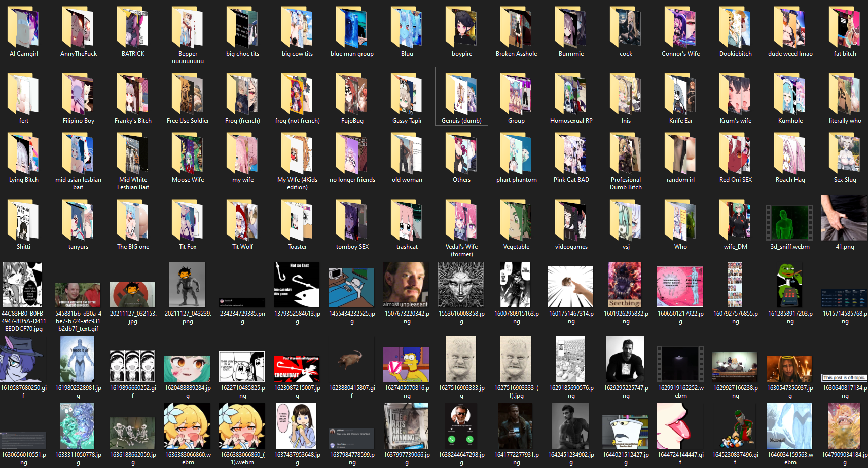
Task: Click the "Mid White Lesbian Bait" label
Action: point(133,183)
